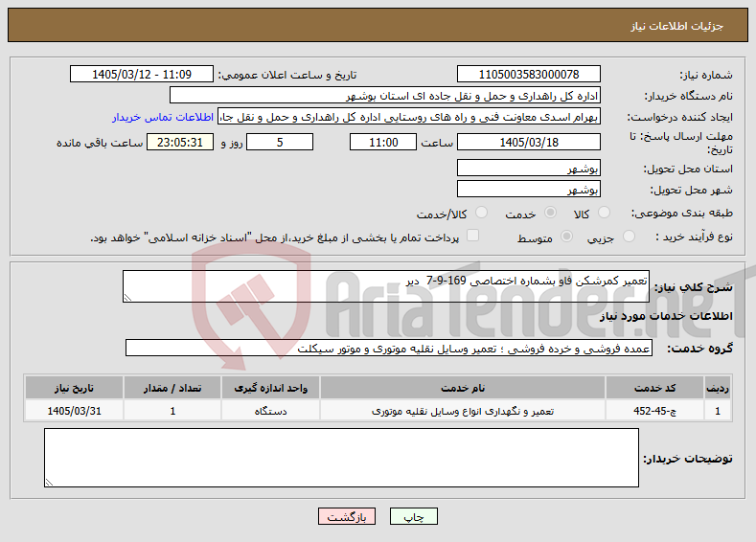756x542 pixels.
Task: Click the اطلاعات خدمات مورد نیاز section heading
Action: [666, 316]
